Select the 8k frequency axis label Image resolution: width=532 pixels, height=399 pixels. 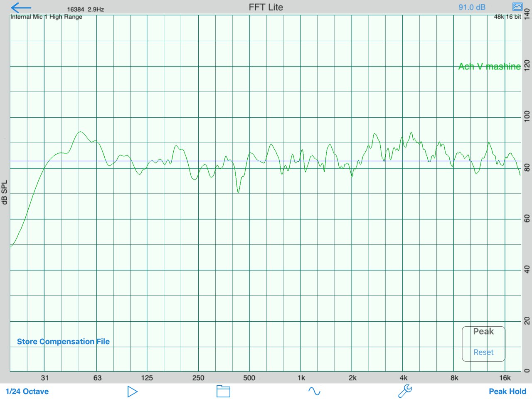coord(454,378)
